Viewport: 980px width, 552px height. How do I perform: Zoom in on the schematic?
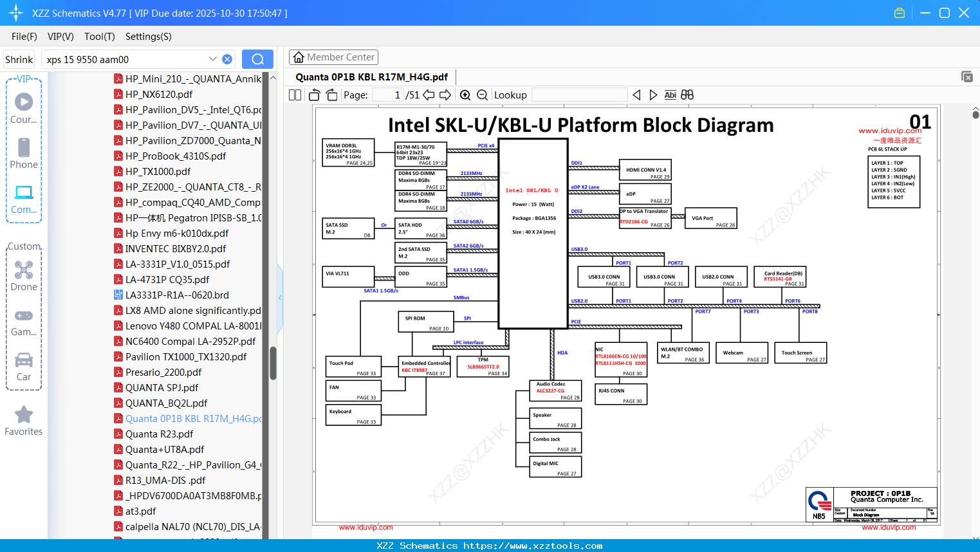coord(465,95)
